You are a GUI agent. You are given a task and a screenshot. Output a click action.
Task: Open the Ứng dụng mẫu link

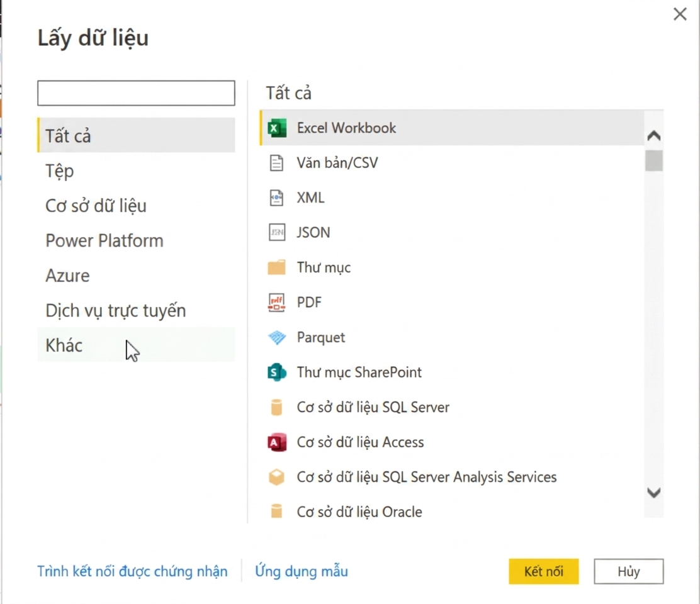(302, 571)
